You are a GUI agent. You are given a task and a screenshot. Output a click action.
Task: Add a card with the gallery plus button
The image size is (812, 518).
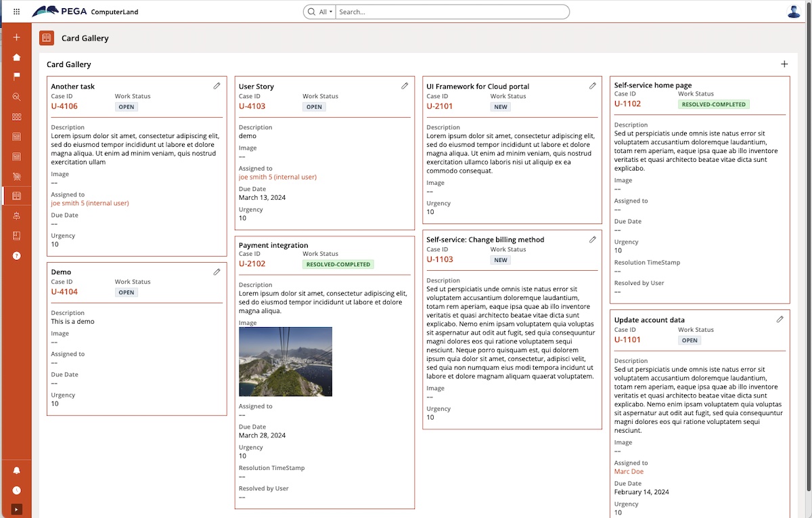pyautogui.click(x=784, y=64)
